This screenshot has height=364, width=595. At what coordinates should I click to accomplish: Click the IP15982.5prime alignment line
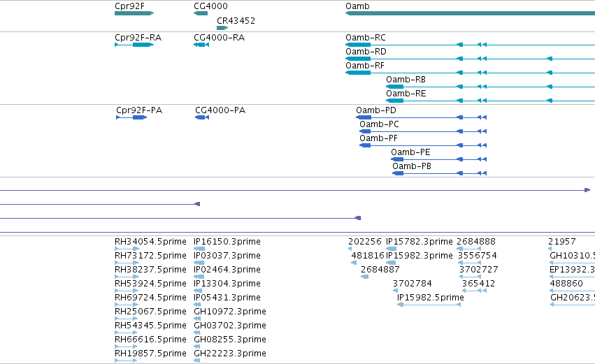[429, 305]
